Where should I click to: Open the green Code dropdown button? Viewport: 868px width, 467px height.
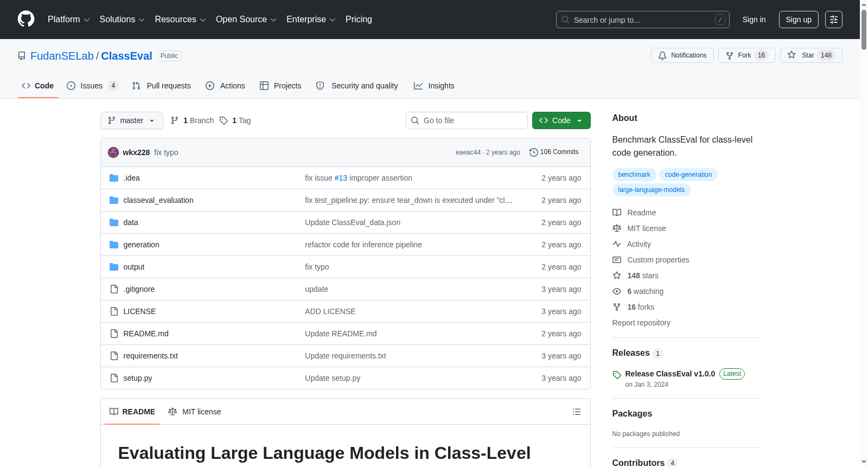click(561, 120)
